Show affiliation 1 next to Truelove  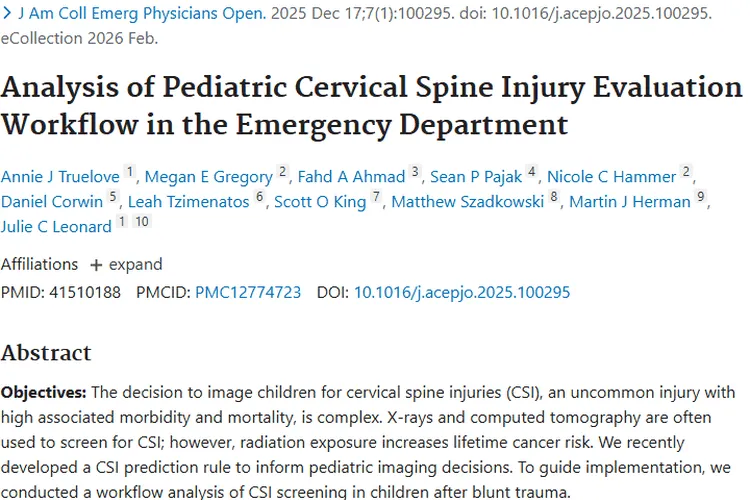pos(129,173)
